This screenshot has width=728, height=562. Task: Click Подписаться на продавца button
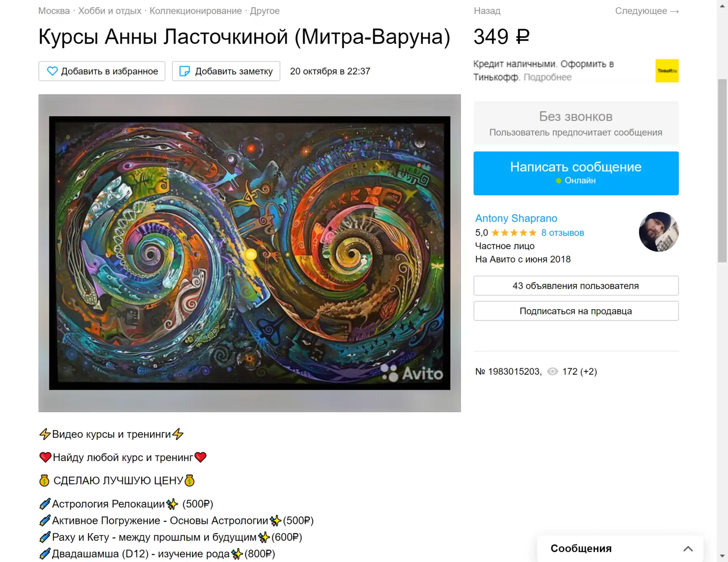tap(576, 311)
